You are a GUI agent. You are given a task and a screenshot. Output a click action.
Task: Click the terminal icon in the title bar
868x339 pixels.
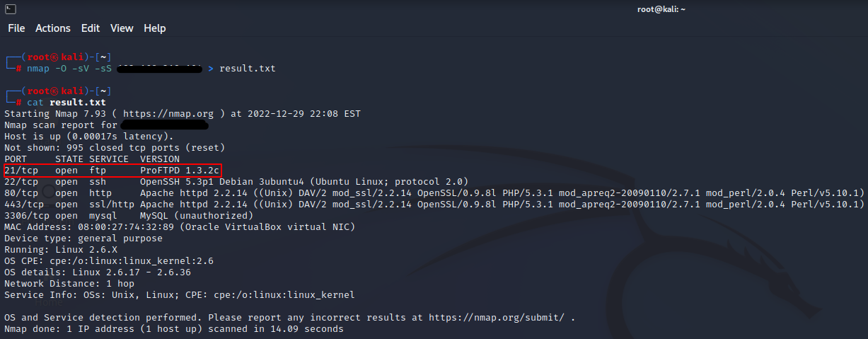[11, 8]
